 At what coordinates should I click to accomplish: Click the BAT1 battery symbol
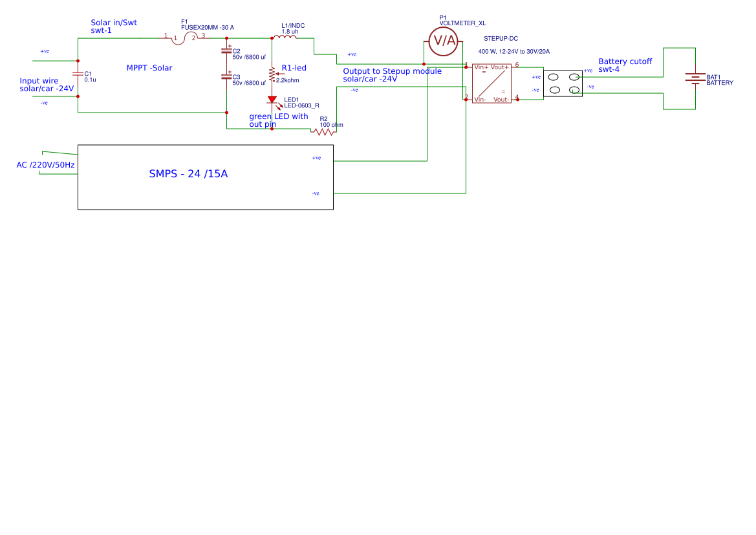[x=695, y=79]
